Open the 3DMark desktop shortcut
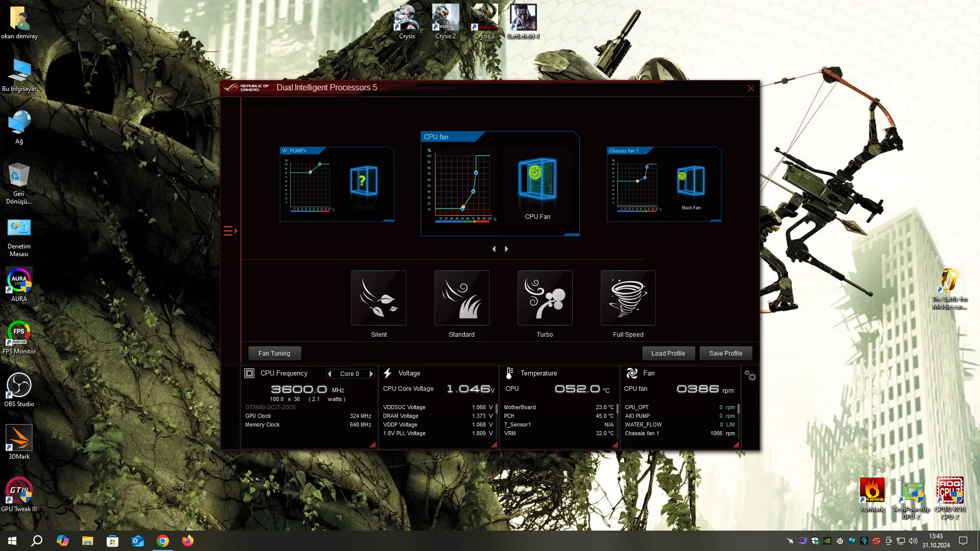Image resolution: width=980 pixels, height=551 pixels. pyautogui.click(x=19, y=443)
